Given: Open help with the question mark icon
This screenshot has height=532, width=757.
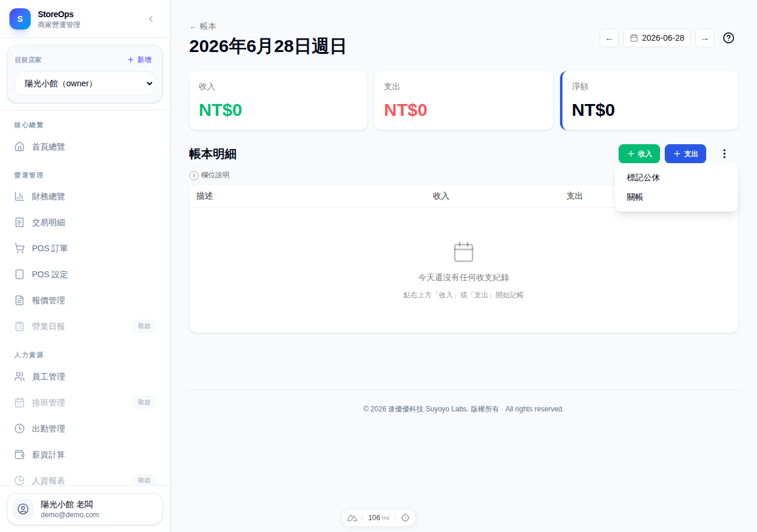Looking at the screenshot, I should (729, 38).
